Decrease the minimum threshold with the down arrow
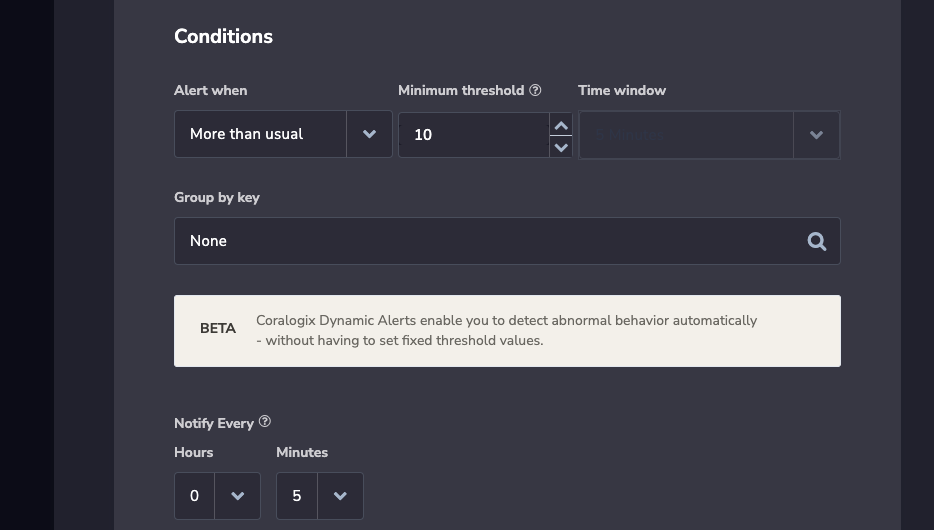The width and height of the screenshot is (934, 530). (561, 147)
